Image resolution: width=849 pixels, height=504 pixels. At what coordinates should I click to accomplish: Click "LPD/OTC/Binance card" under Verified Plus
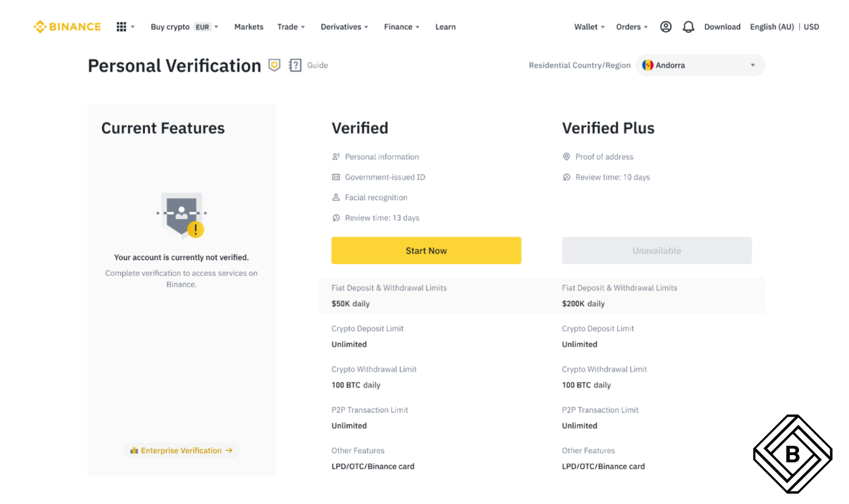pyautogui.click(x=603, y=466)
